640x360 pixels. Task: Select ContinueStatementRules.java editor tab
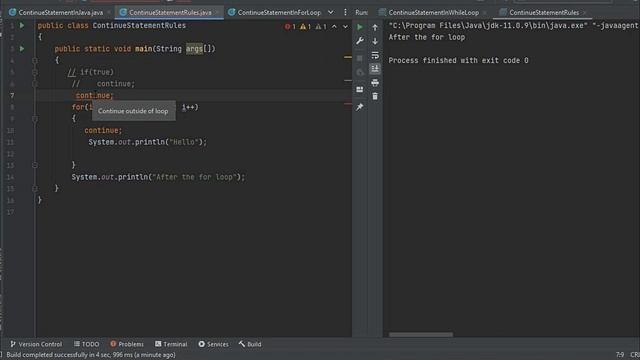170,13
